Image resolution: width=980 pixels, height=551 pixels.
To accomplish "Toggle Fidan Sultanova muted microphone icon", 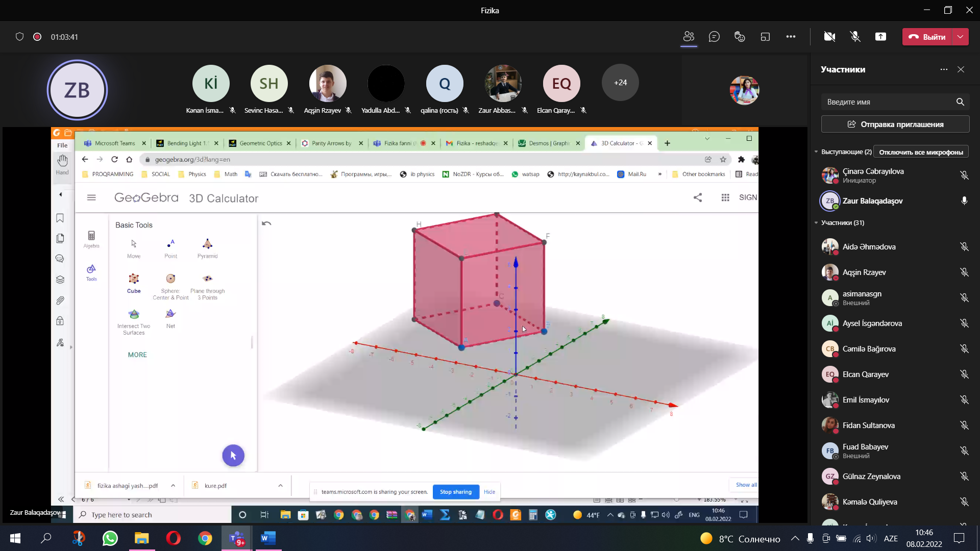I will click(964, 425).
